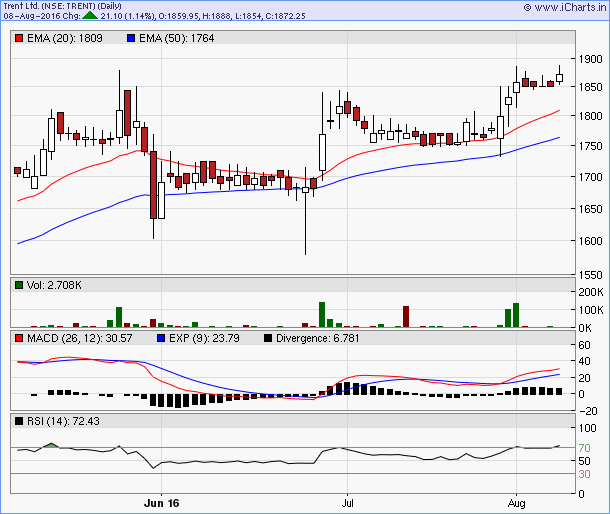Click the 1650 price axis label
The height and width of the screenshot is (514, 610).
click(590, 209)
